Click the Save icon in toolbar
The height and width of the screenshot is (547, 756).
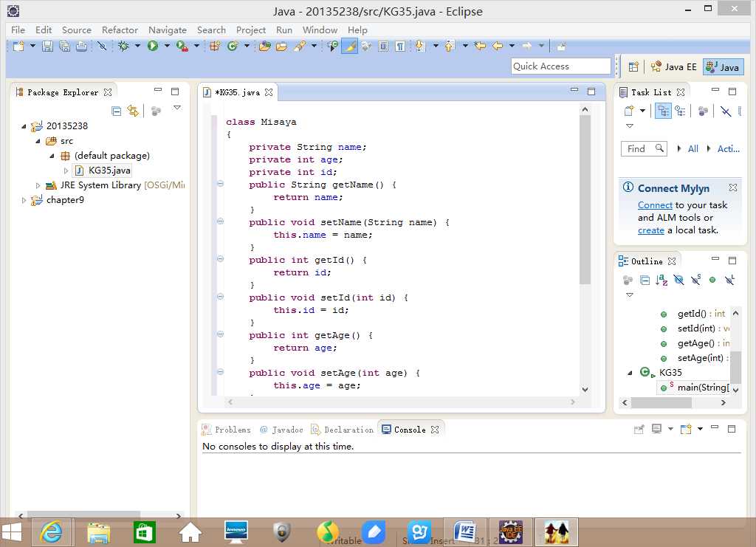47,47
